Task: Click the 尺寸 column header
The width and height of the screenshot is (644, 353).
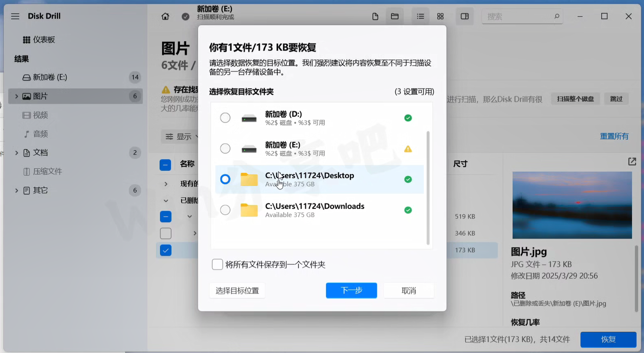Action: pos(461,164)
